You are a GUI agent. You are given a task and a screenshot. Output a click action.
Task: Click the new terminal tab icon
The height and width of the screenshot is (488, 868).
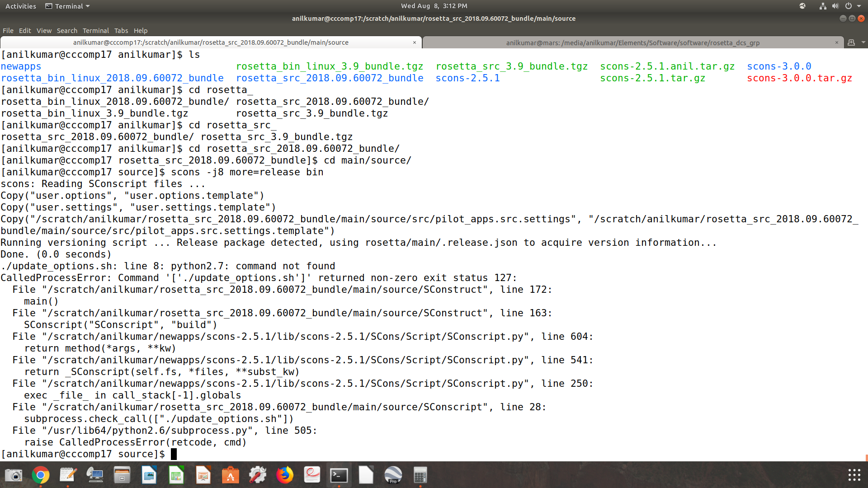(851, 42)
